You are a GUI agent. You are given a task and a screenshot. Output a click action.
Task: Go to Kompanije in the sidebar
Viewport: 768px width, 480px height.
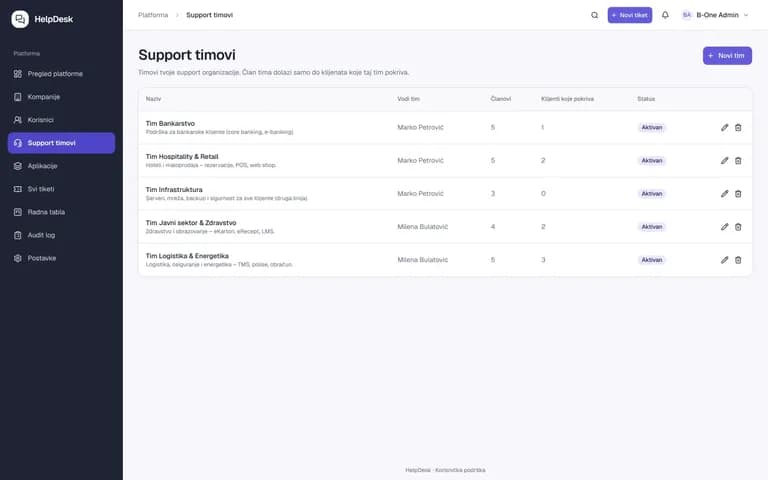(61, 97)
